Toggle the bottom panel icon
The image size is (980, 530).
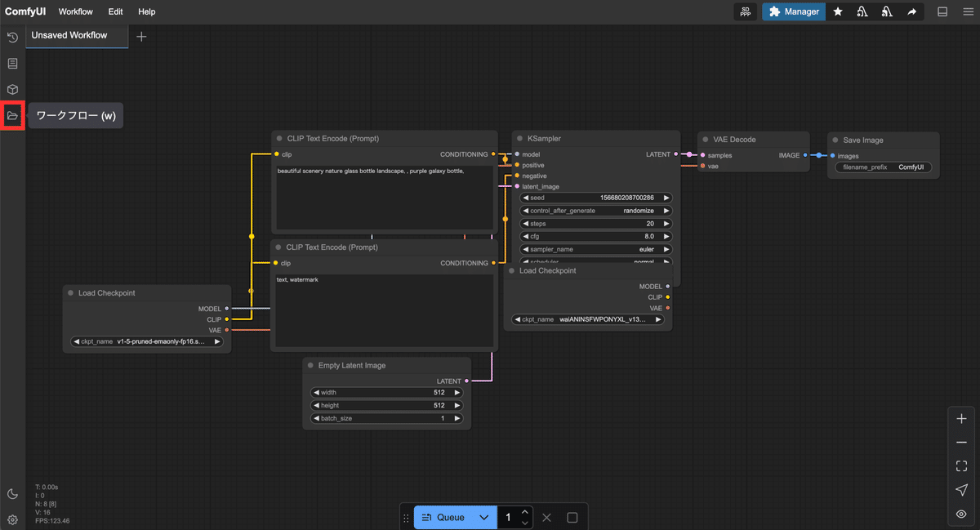click(942, 11)
